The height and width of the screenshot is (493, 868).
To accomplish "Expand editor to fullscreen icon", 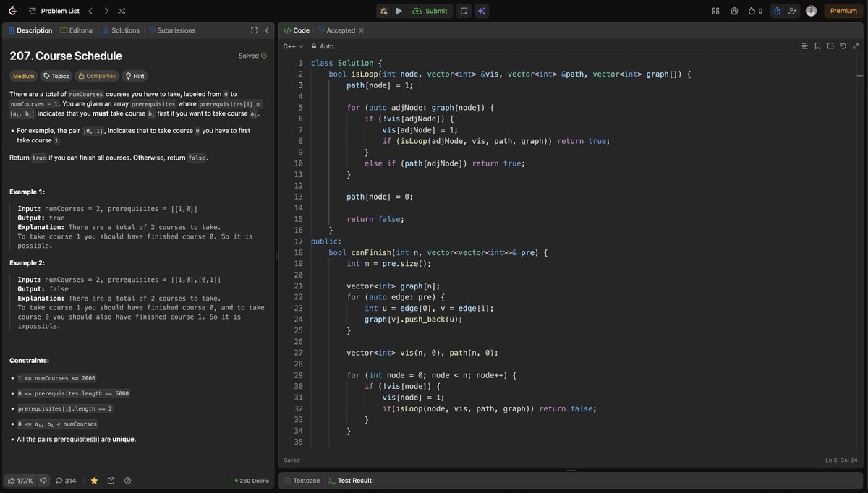I will [856, 46].
